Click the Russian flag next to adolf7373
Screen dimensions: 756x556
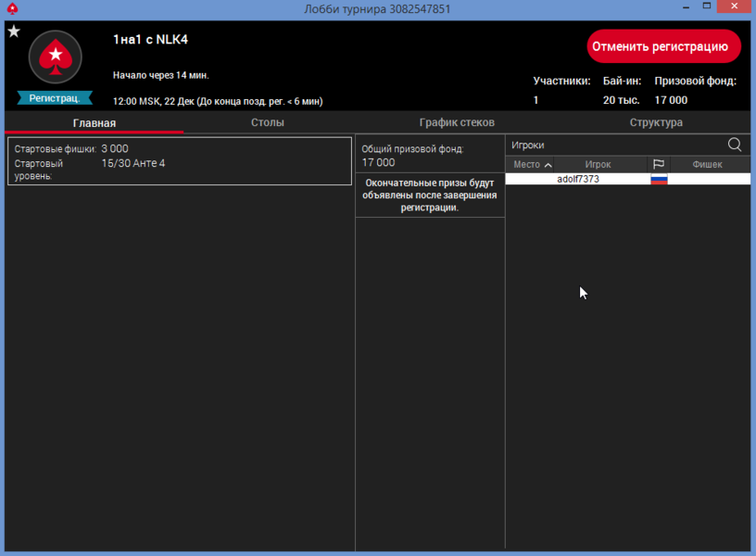click(659, 180)
